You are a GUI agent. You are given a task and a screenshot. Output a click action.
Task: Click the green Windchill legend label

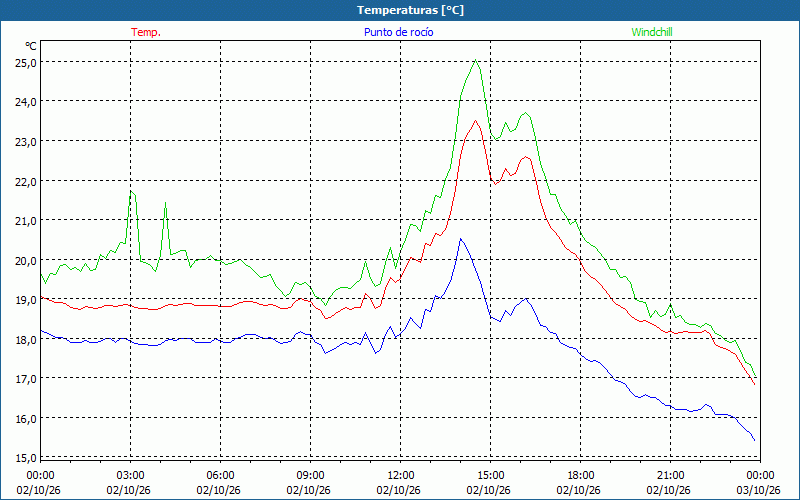(x=652, y=32)
